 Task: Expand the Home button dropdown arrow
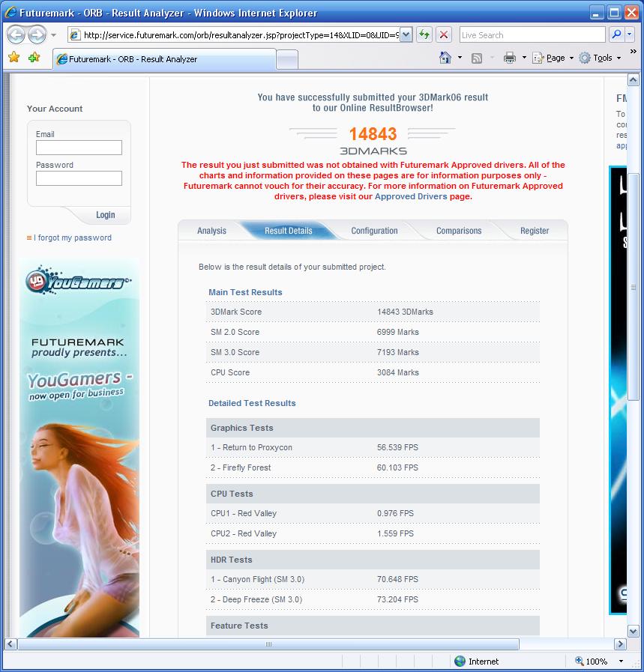460,58
